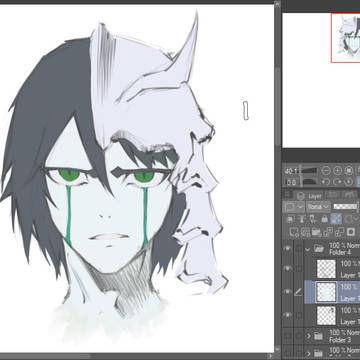This screenshot has width=360, height=360.
Task: Create a New Raster Layer
Action: point(294,231)
